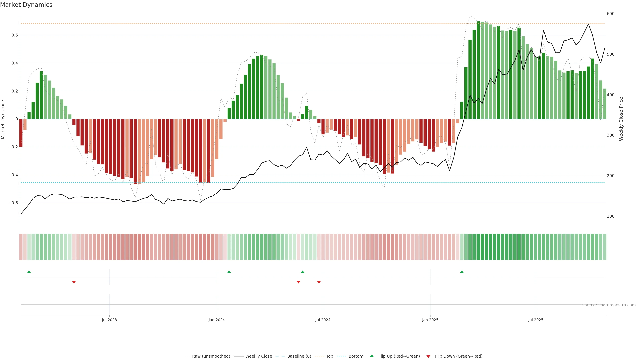Toggle the Baseline (0) legend entry
644x362 pixels.
299,356
